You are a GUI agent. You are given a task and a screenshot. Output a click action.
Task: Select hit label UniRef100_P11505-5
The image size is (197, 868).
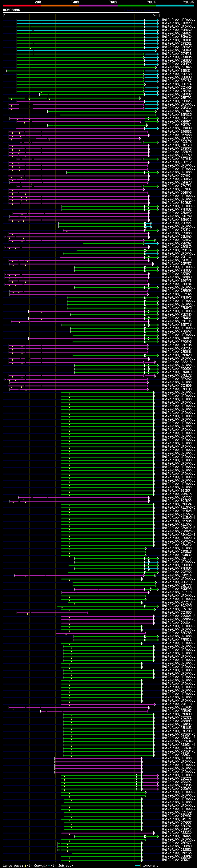179,507
